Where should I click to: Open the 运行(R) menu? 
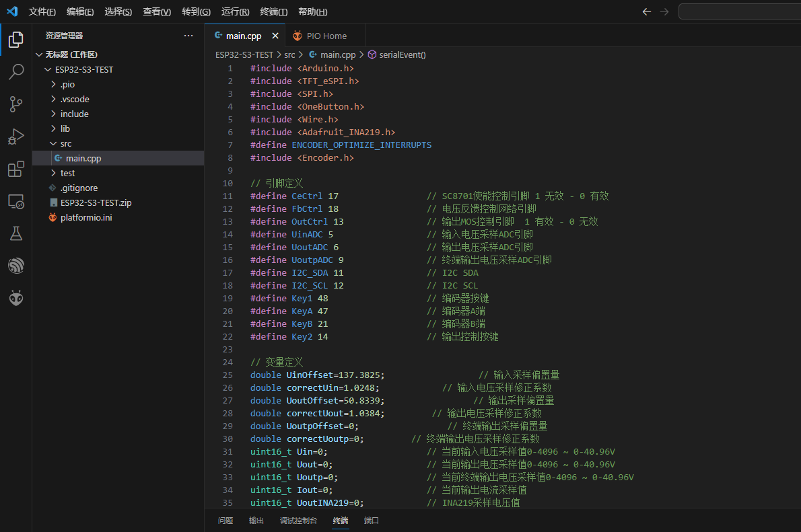click(235, 11)
